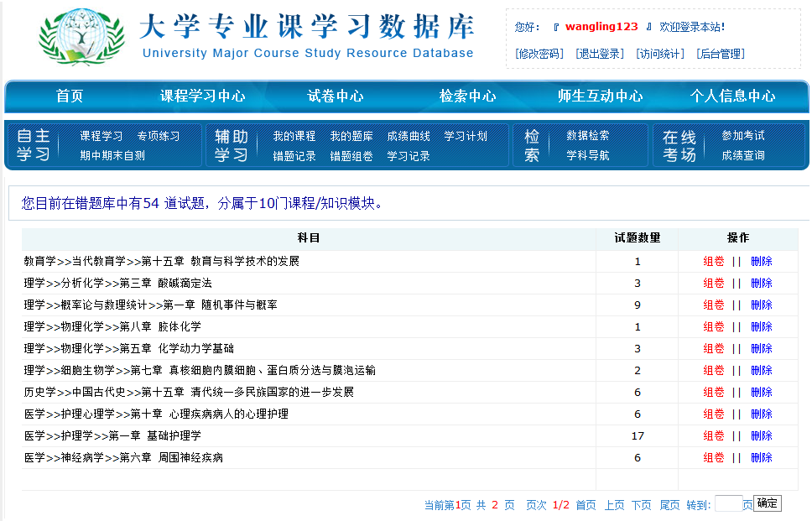
Task: Click 组卷 for 细胞生物学 第七章
Action: [x=714, y=370]
